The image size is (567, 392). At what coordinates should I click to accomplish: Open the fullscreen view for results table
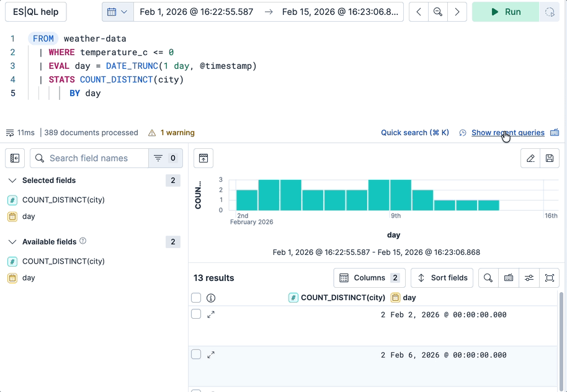pos(549,278)
